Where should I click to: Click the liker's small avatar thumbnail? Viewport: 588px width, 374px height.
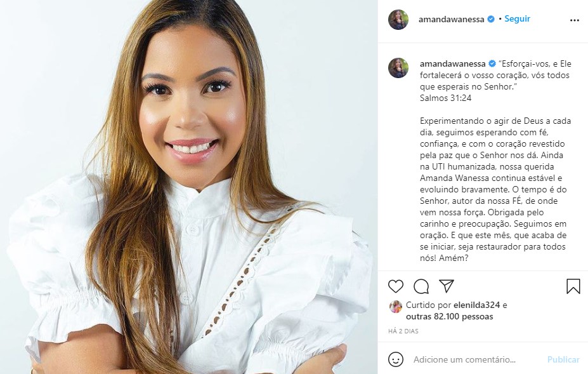(396, 307)
